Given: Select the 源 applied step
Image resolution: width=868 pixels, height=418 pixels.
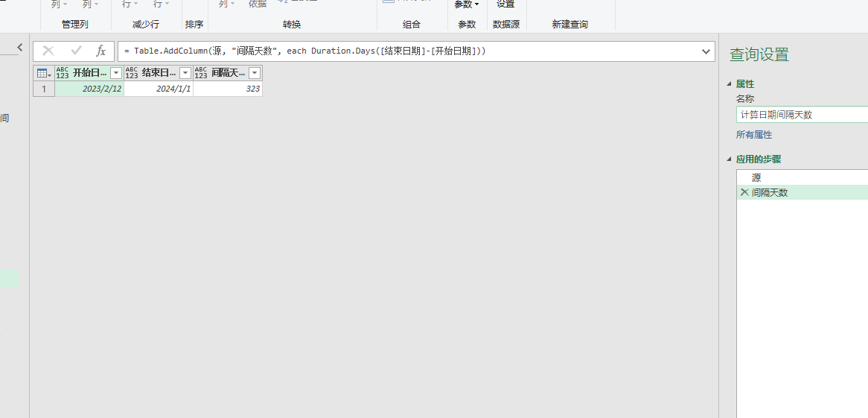Looking at the screenshot, I should pyautogui.click(x=802, y=178).
